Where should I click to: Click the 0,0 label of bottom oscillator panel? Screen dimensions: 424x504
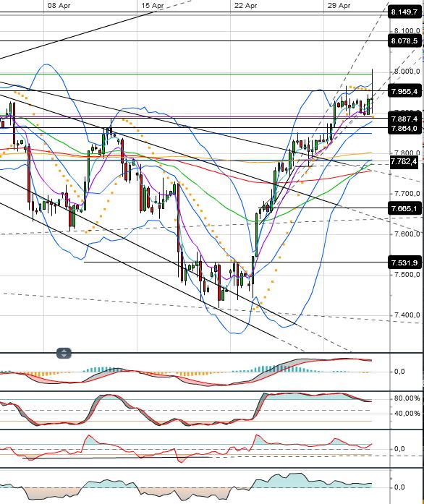399,487
